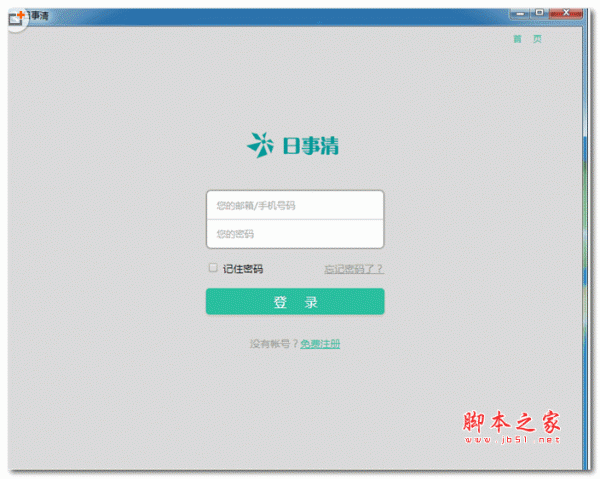
Task: Go to 首页 link at top right
Action: 528,39
